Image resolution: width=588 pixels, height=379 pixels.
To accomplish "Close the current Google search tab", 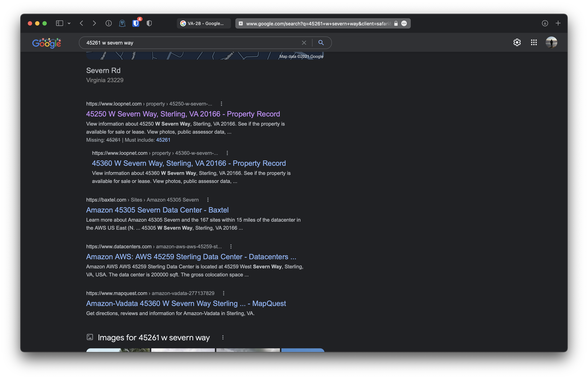I will click(x=241, y=23).
